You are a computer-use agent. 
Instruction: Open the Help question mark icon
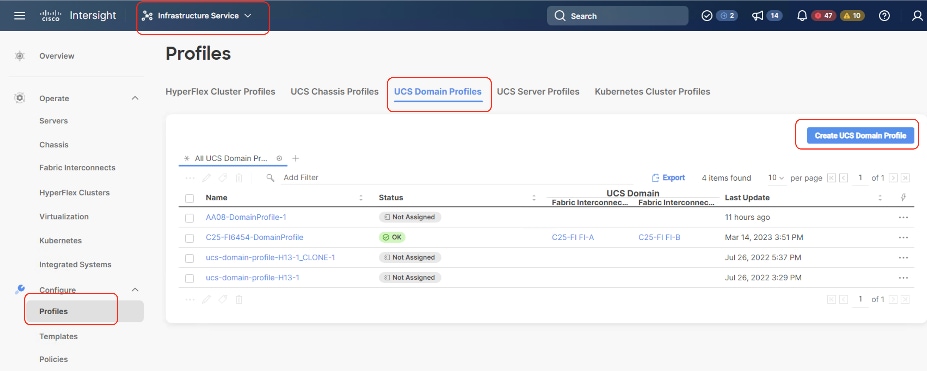[x=884, y=16]
